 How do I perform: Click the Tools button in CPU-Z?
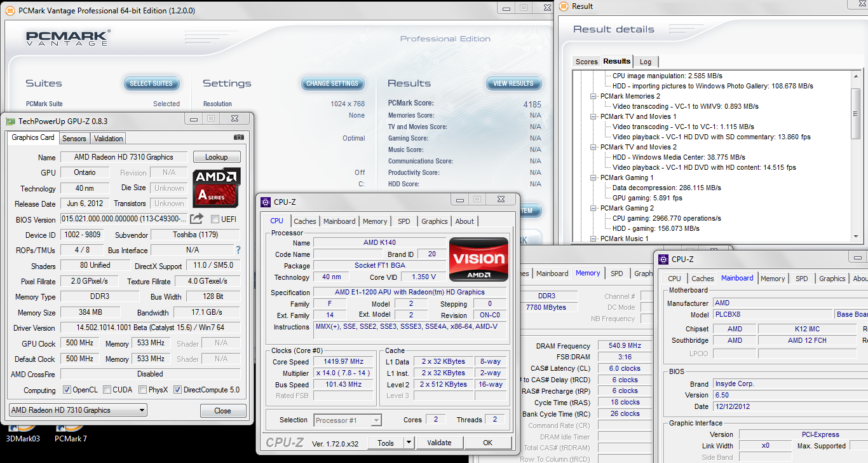[x=386, y=443]
